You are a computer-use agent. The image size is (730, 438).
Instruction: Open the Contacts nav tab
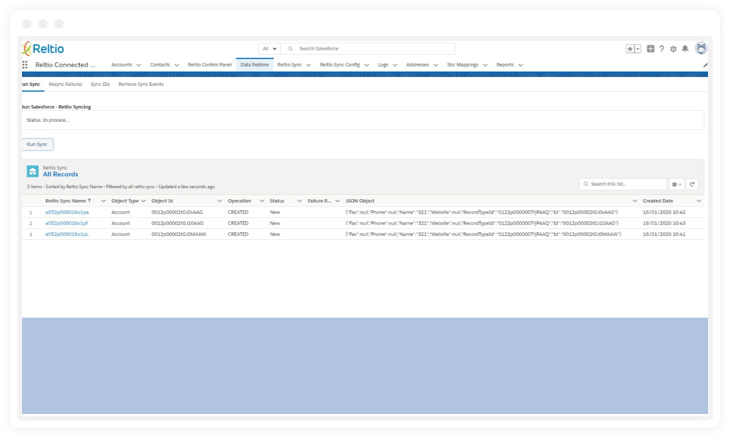click(x=160, y=65)
